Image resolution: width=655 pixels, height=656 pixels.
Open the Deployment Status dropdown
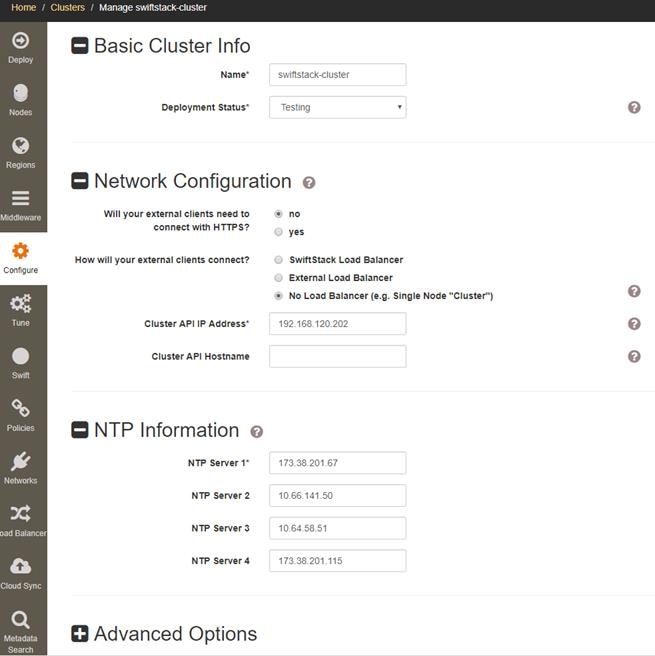click(338, 108)
